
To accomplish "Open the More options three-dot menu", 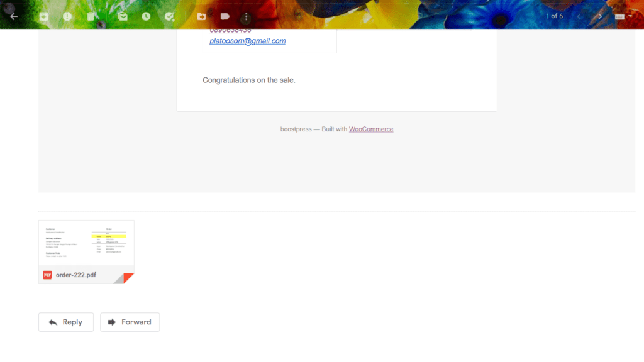I will click(x=246, y=16).
